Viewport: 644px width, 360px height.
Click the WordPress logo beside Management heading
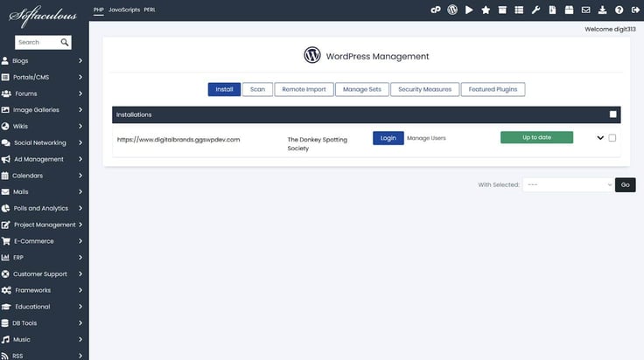(312, 55)
